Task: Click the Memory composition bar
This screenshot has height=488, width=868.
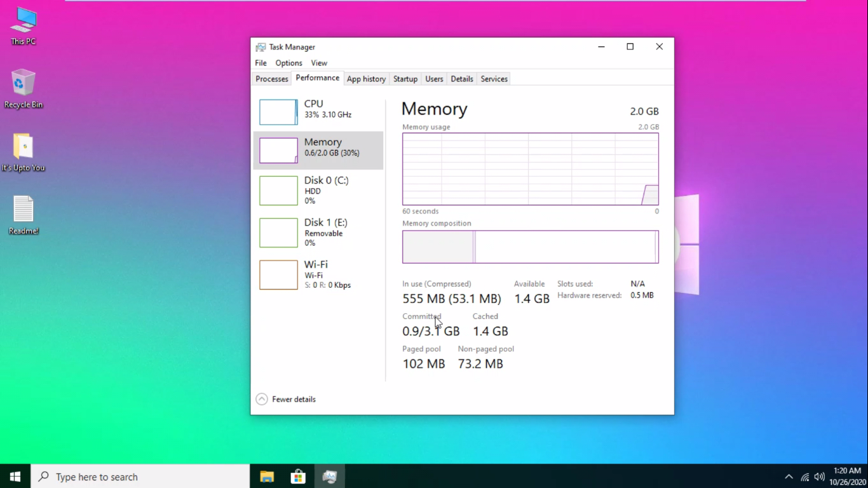Action: point(531,247)
